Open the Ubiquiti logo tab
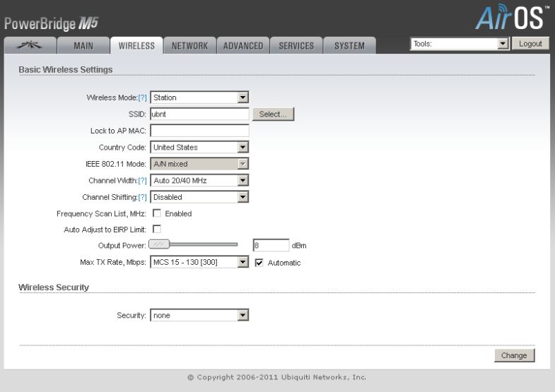 (x=30, y=46)
